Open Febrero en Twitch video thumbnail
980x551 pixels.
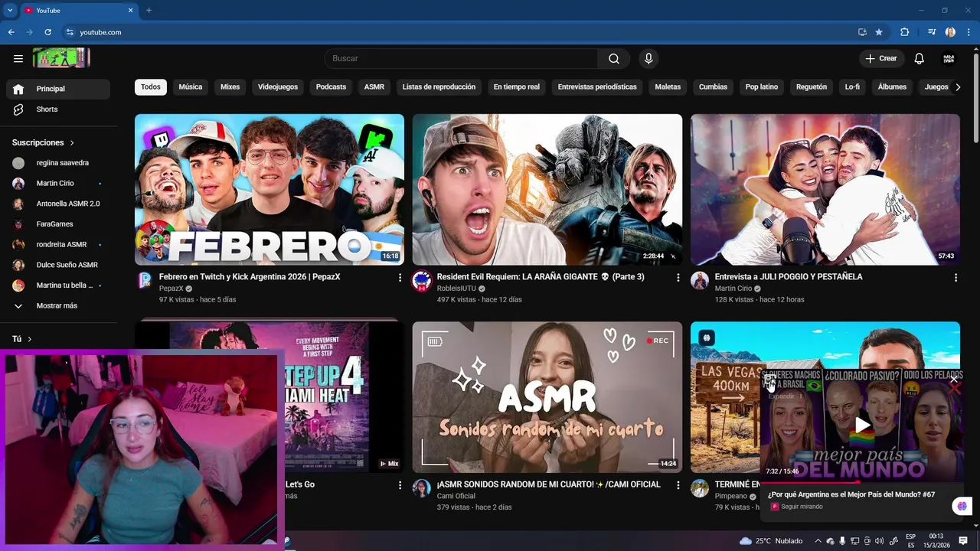(269, 190)
